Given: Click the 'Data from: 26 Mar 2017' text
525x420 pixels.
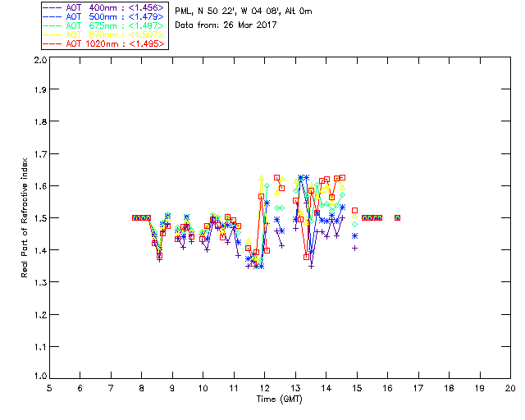Looking at the screenshot, I should pyautogui.click(x=226, y=25).
